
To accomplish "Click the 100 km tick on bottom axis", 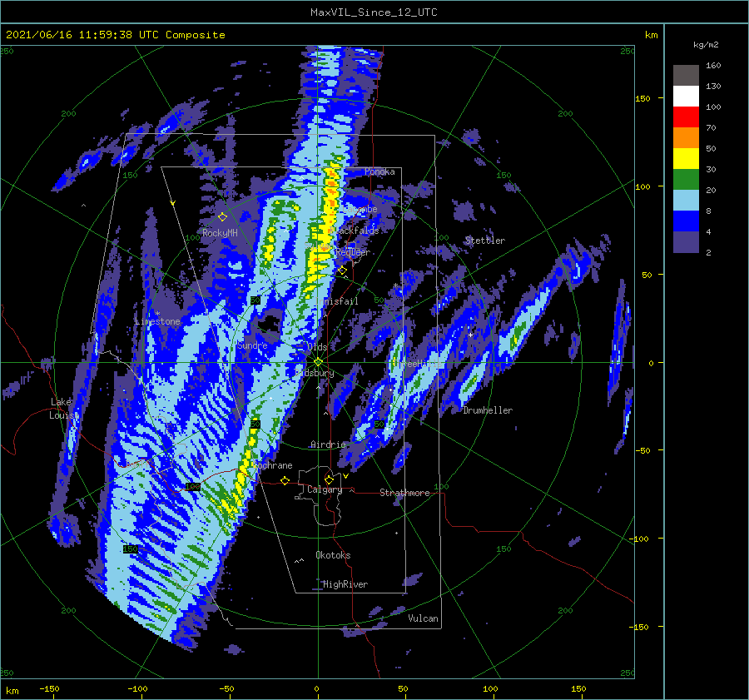I will pos(490,689).
